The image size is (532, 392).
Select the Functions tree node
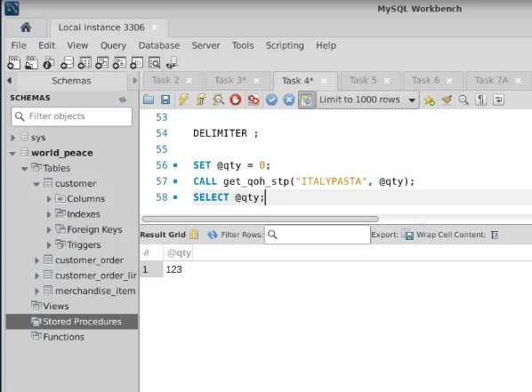(63, 337)
